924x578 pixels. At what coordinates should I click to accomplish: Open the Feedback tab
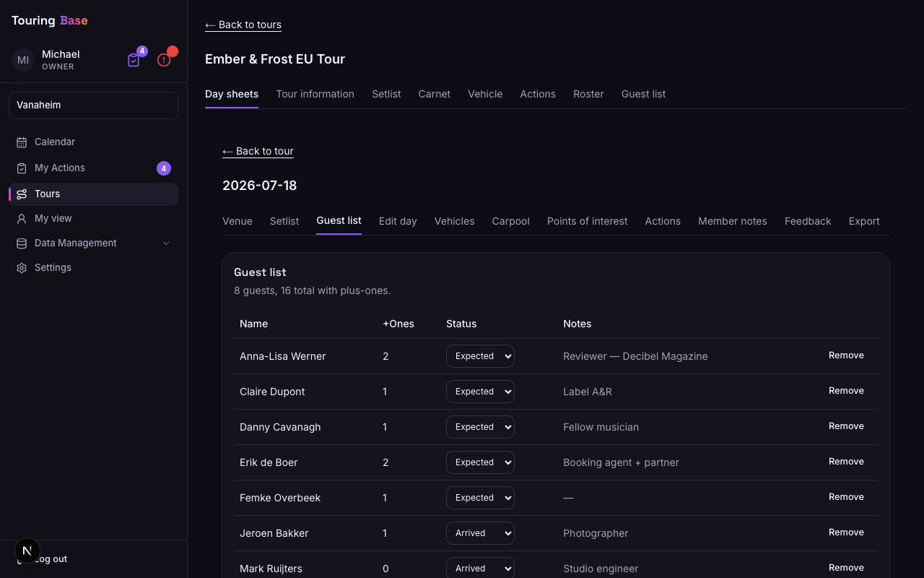(x=808, y=221)
